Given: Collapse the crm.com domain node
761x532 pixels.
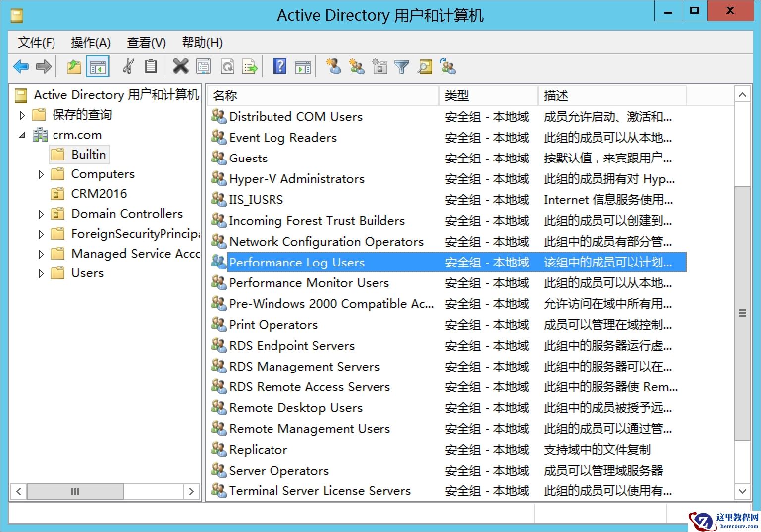Looking at the screenshot, I should pos(22,134).
